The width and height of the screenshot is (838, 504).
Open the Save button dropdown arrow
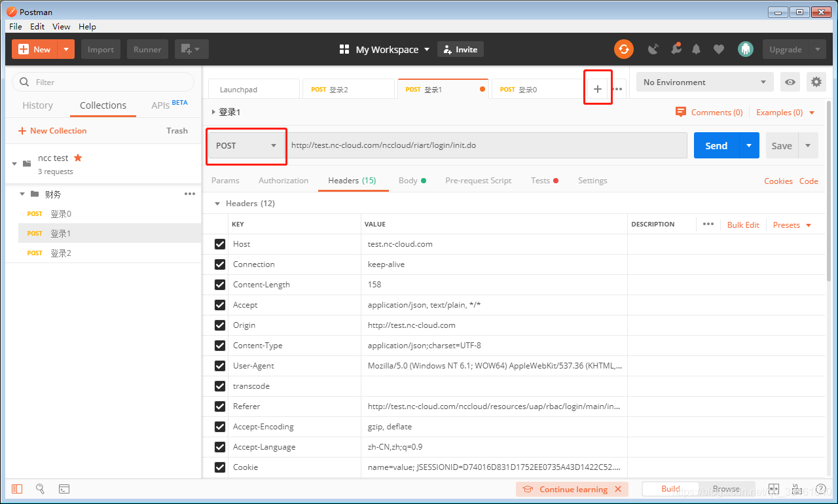click(808, 145)
